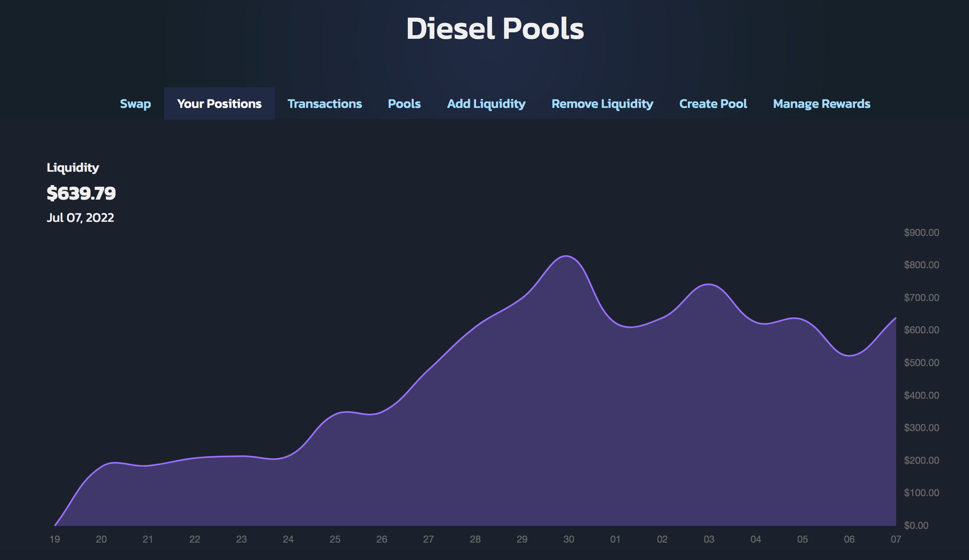Image resolution: width=969 pixels, height=560 pixels.
Task: Click the x-axis date label 01
Action: click(615, 539)
